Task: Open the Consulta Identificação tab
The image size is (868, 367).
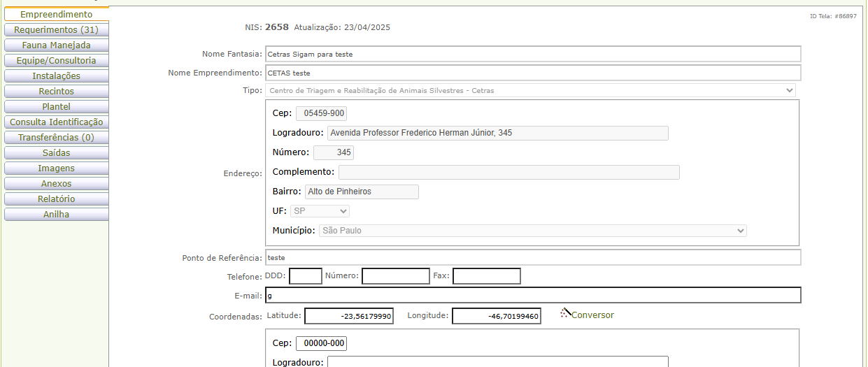Action: pyautogui.click(x=56, y=122)
